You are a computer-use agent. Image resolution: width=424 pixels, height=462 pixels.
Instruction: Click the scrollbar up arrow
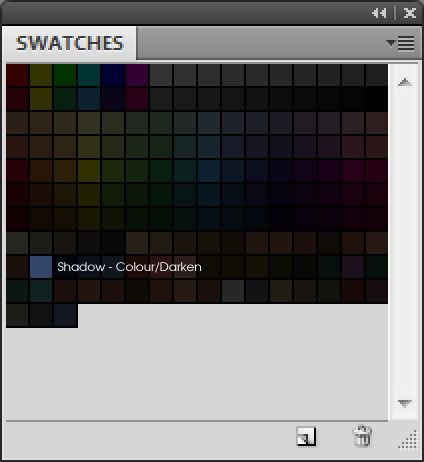[x=405, y=82]
